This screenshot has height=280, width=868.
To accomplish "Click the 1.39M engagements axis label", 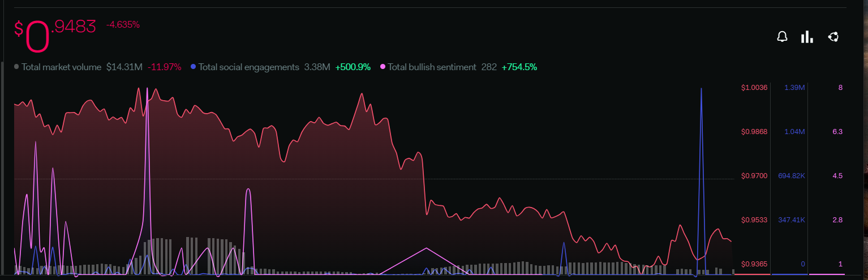I will (794, 88).
